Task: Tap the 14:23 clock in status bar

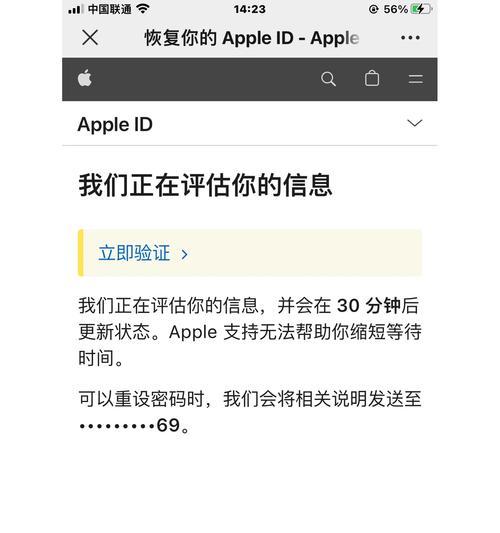Action: (x=249, y=9)
